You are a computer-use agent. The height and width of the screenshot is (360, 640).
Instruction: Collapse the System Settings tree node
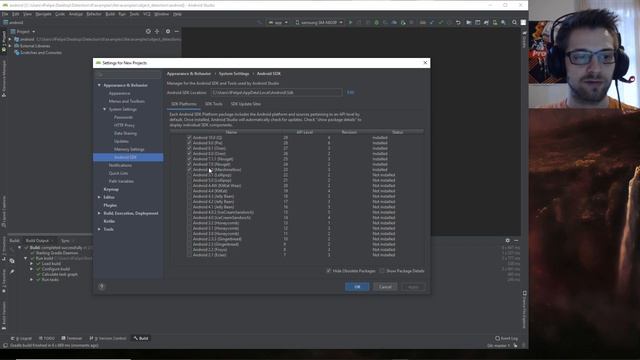click(104, 109)
